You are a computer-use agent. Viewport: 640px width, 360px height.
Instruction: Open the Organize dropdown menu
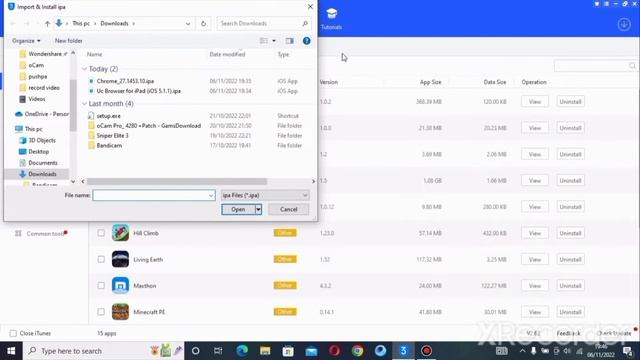coord(26,41)
